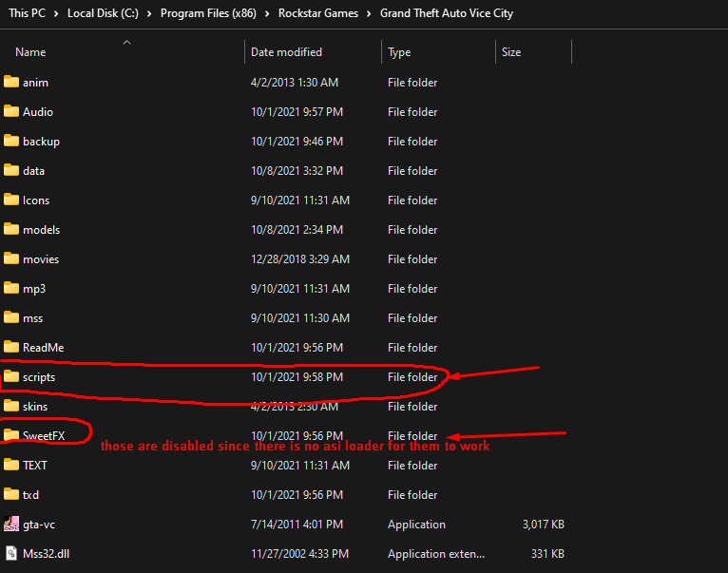Select the 'data' folder name
728x573 pixels.
click(34, 171)
